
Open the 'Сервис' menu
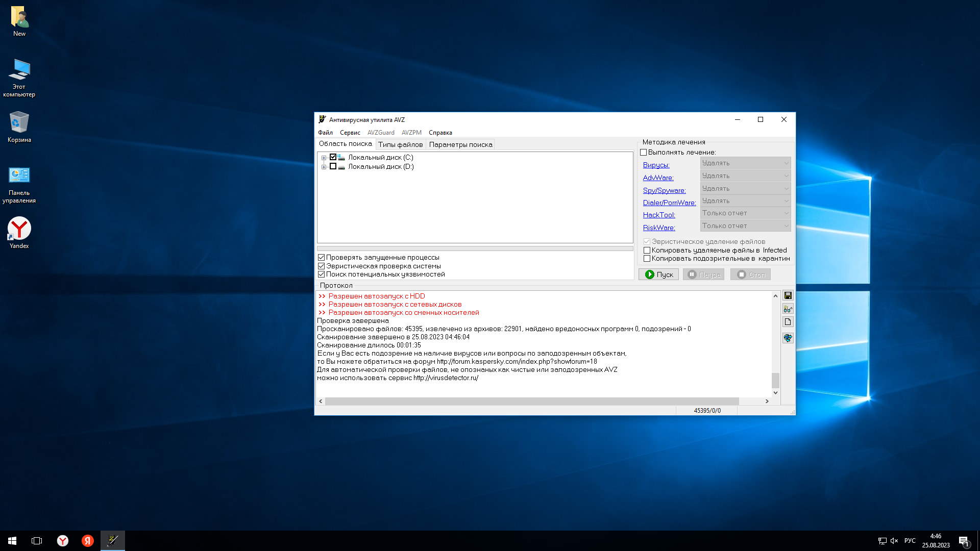(350, 133)
